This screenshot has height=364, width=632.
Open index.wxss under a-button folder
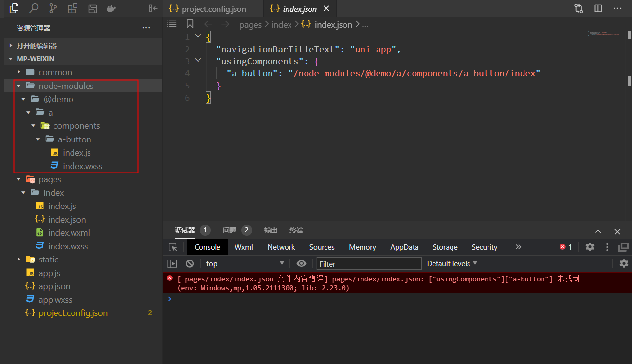click(83, 166)
